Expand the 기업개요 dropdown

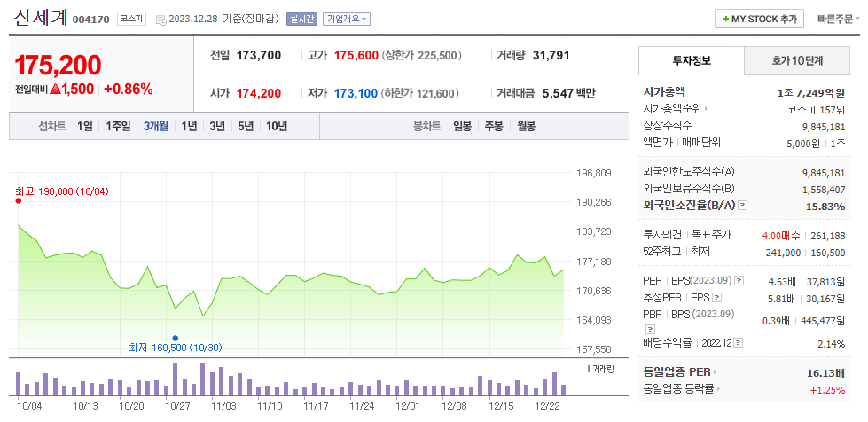coord(347,19)
